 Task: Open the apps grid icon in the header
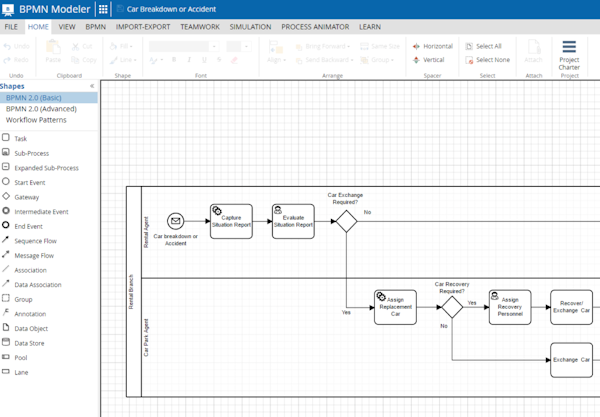click(103, 9)
